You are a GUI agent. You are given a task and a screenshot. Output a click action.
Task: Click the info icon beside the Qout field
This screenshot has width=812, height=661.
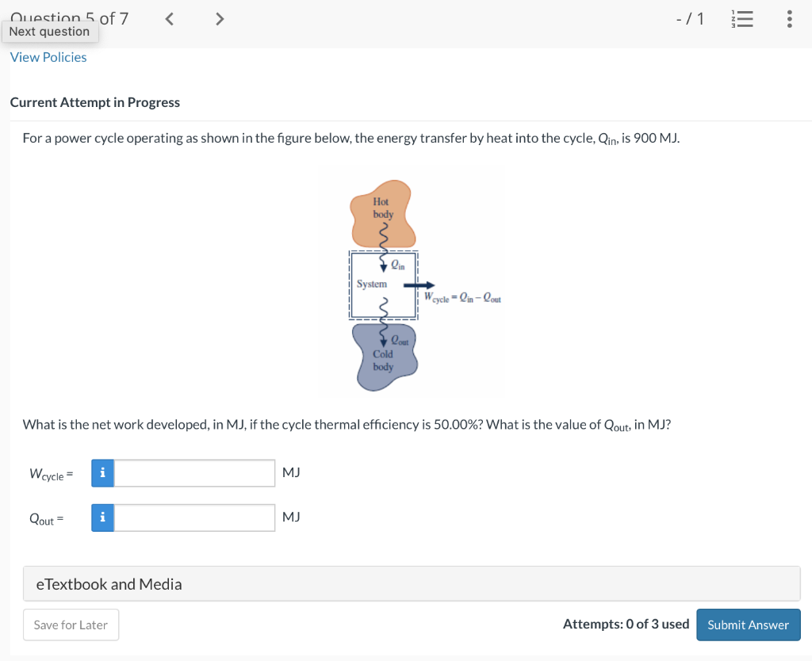(x=102, y=518)
